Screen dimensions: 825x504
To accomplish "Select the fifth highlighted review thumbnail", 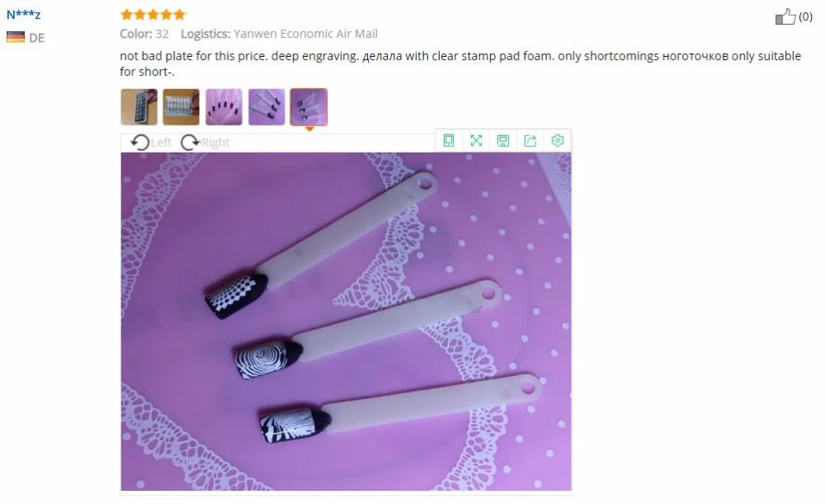I will pyautogui.click(x=309, y=106).
